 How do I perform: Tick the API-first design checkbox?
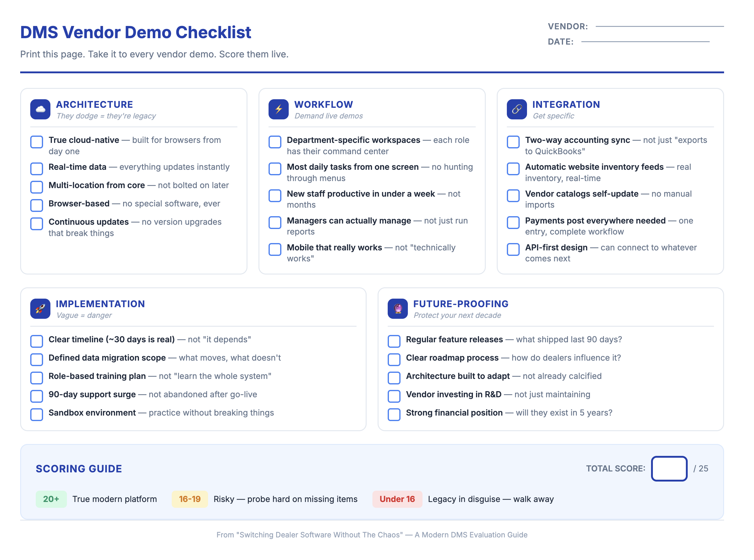pos(513,249)
